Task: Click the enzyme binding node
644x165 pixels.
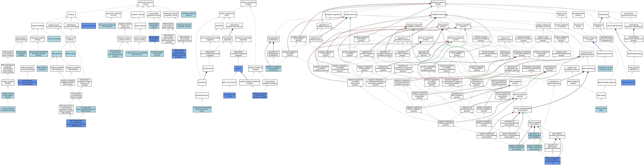Action: [x=54, y=39]
